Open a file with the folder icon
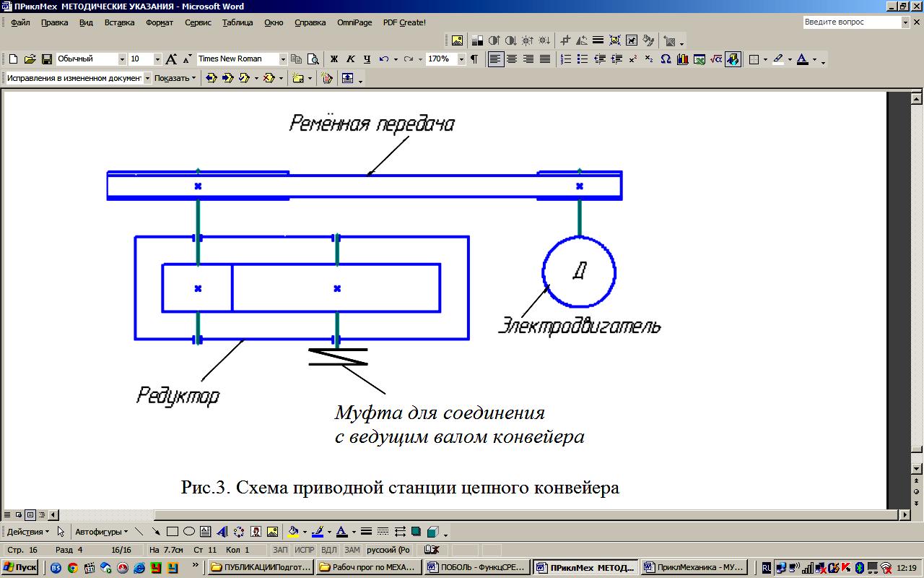The image size is (924, 578). point(30,59)
